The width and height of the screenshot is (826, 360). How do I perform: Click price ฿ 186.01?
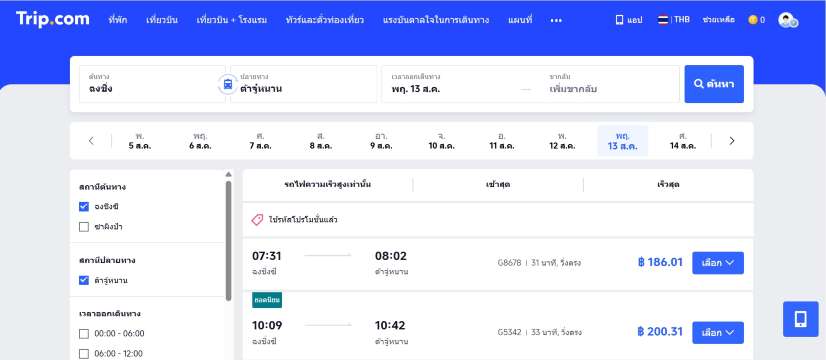pos(660,262)
